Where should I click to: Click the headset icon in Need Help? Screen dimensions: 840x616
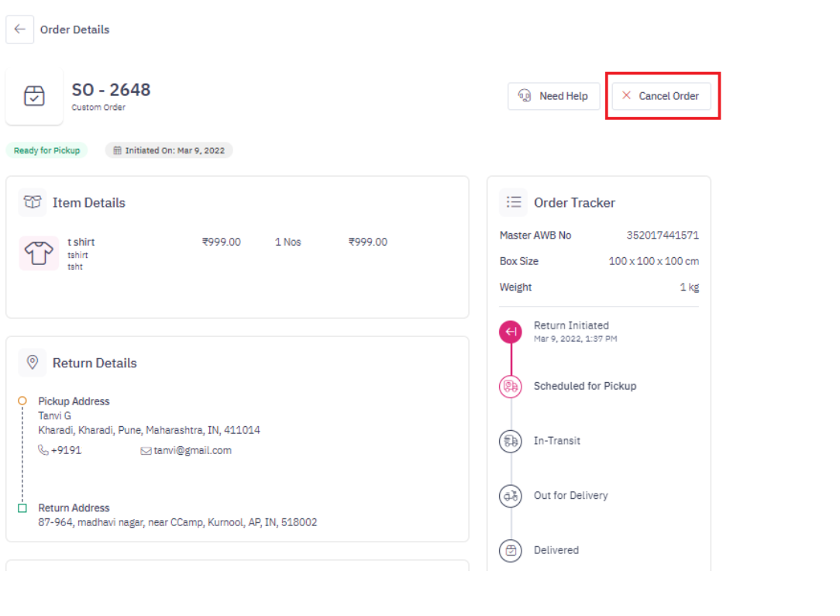pos(525,95)
